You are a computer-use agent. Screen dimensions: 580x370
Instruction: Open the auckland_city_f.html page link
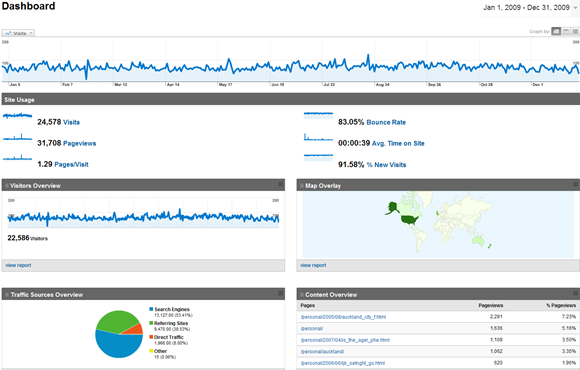tap(343, 317)
